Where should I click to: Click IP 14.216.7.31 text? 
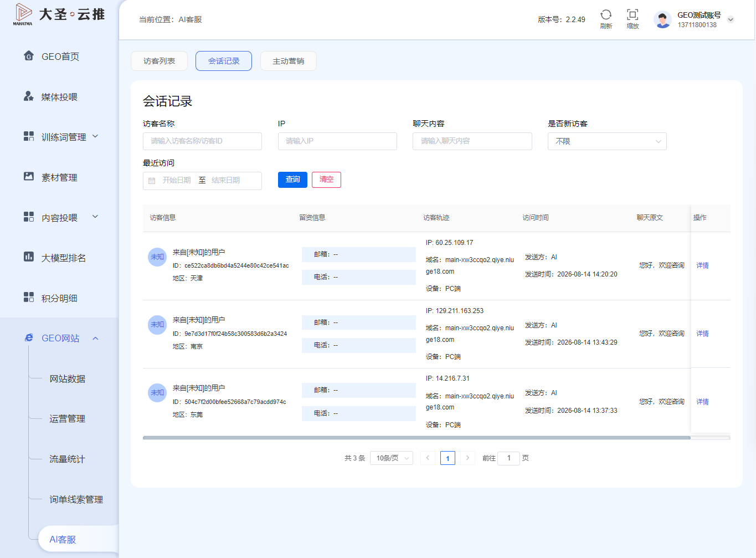pyautogui.click(x=447, y=378)
